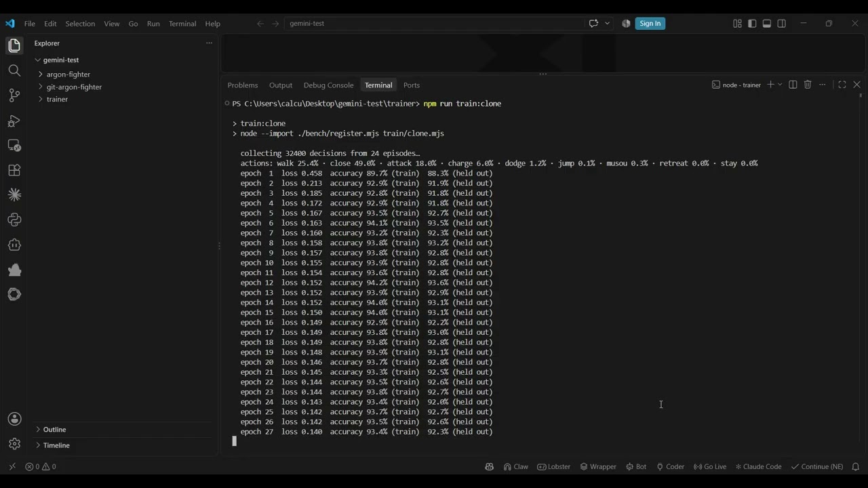Screen dimensions: 868x488
Task: Open the Search view in activity bar
Action: (x=14, y=70)
